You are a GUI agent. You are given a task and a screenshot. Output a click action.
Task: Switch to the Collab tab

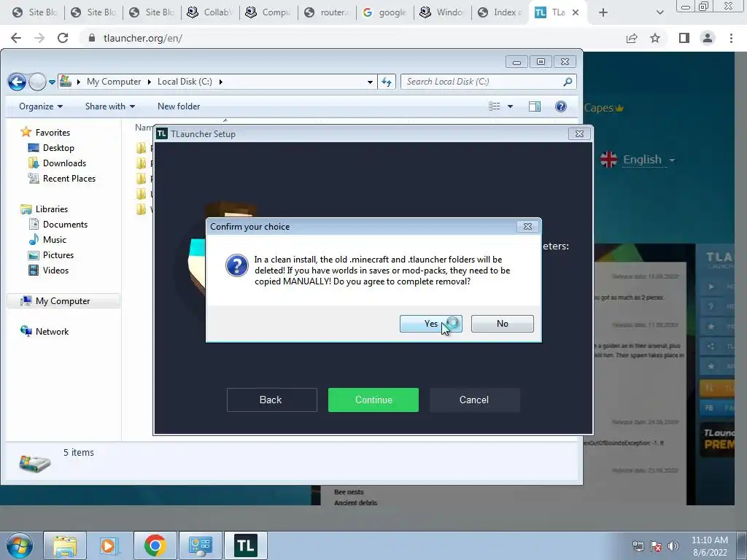(x=210, y=12)
